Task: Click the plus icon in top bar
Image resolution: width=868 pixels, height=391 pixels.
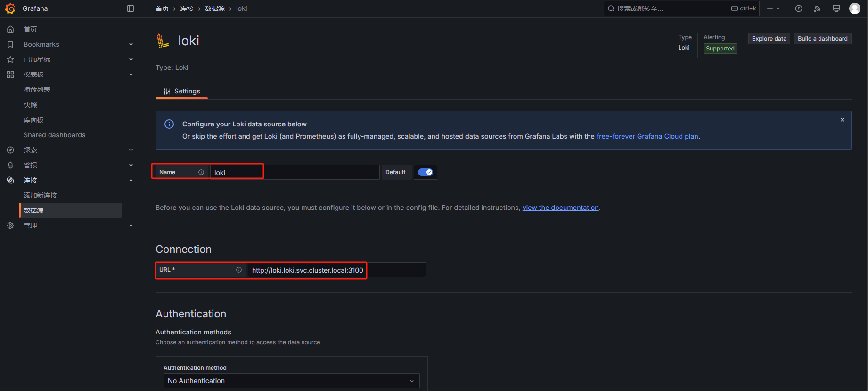Action: pos(770,8)
